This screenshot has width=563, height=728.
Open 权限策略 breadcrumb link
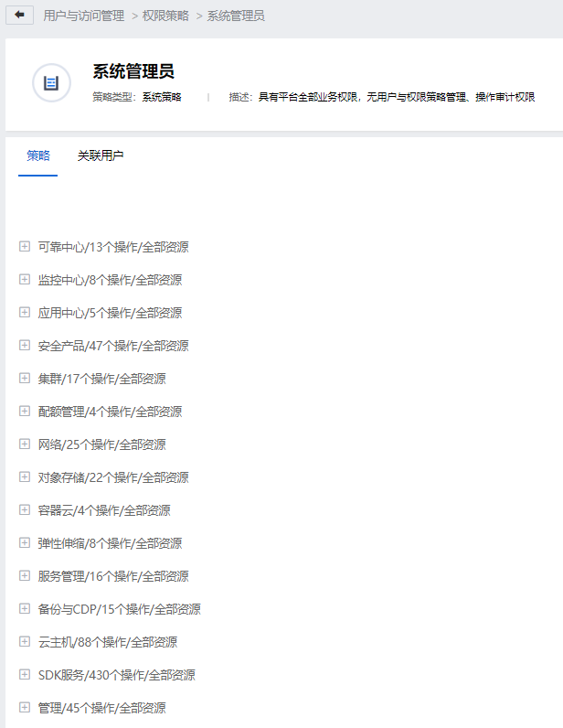[165, 16]
